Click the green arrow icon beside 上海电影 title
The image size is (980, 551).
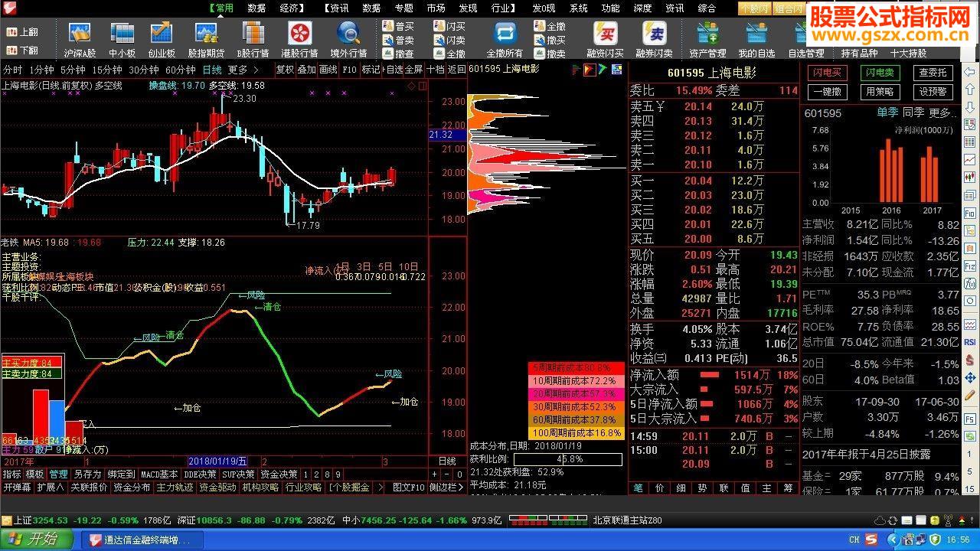click(603, 70)
